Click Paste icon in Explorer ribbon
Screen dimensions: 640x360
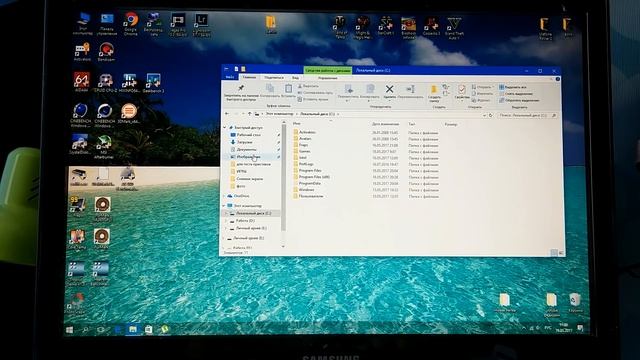coord(288,88)
